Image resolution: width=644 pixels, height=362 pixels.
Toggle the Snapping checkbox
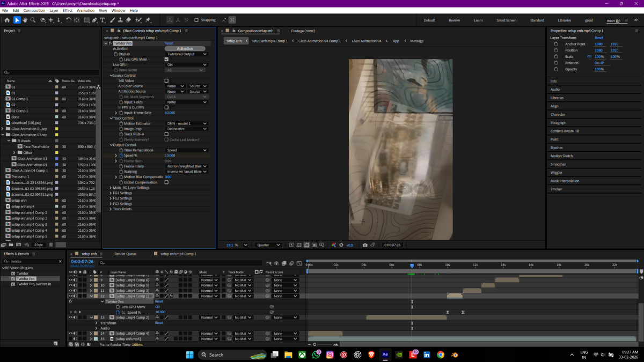[x=196, y=20]
